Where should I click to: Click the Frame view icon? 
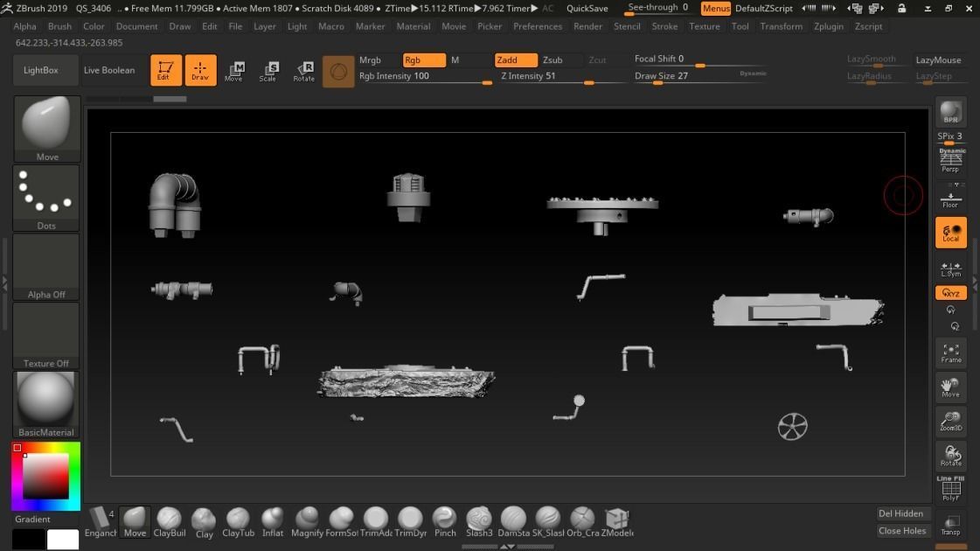coord(950,352)
